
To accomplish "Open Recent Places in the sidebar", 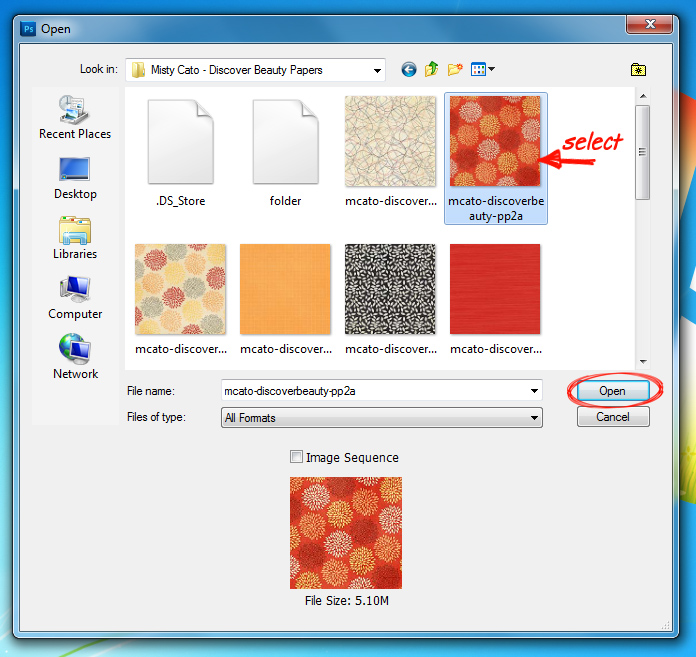I will 75,117.
